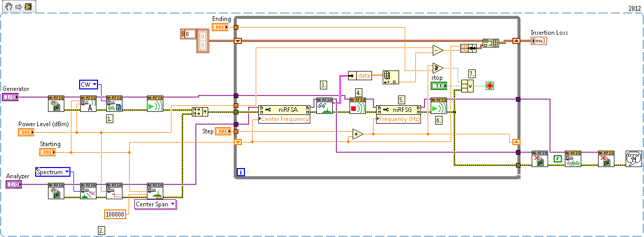Select the Add function inside the loop

[357, 134]
